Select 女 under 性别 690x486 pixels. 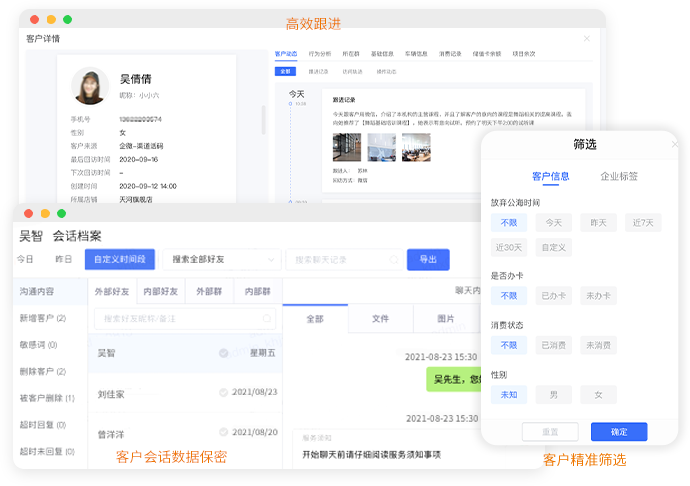coord(598,395)
